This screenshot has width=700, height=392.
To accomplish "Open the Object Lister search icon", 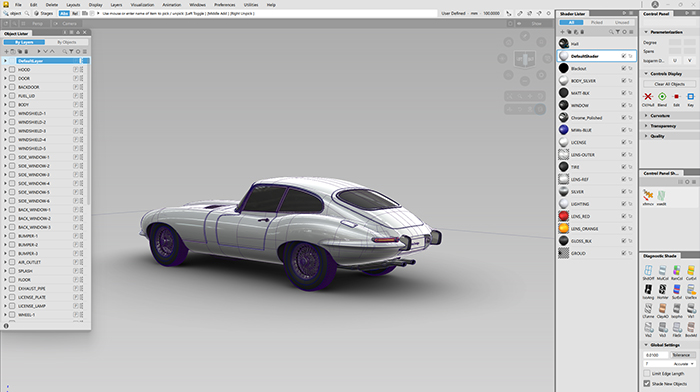I will point(64,51).
